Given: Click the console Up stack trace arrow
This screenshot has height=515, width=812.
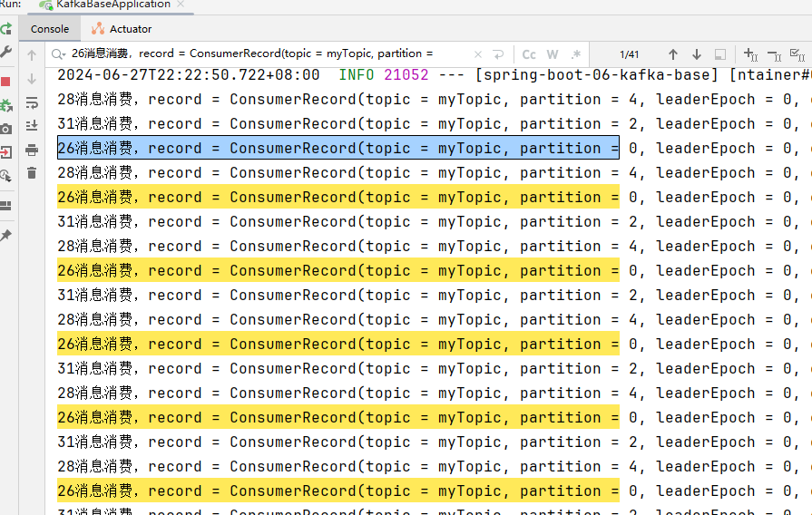Looking at the screenshot, I should pyautogui.click(x=32, y=55).
